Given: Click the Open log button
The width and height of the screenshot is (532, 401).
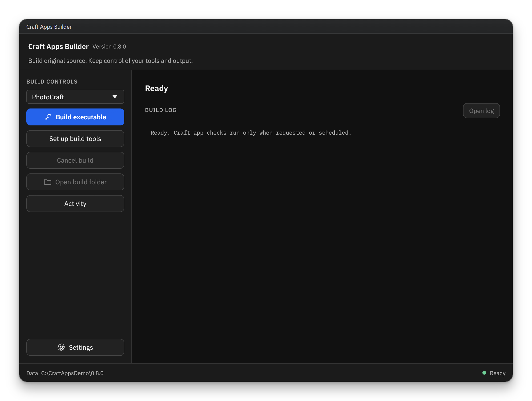Looking at the screenshot, I should pyautogui.click(x=481, y=111).
